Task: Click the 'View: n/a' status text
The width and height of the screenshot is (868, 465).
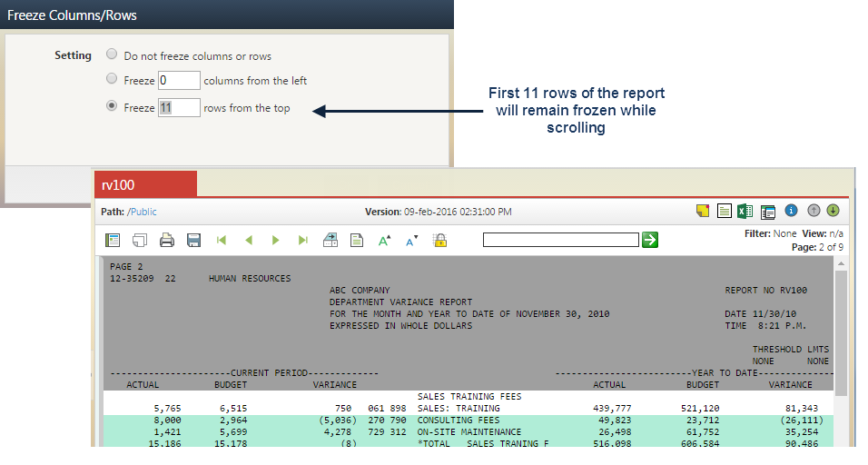Action: [x=823, y=233]
